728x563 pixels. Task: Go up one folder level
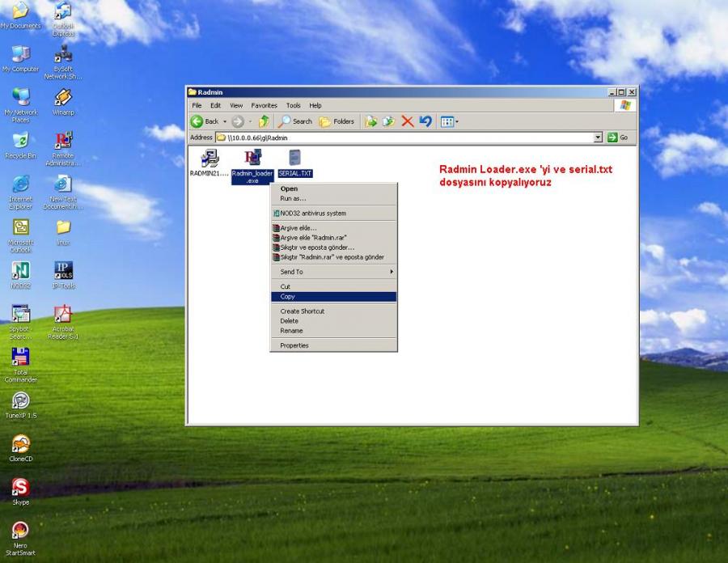coord(265,121)
